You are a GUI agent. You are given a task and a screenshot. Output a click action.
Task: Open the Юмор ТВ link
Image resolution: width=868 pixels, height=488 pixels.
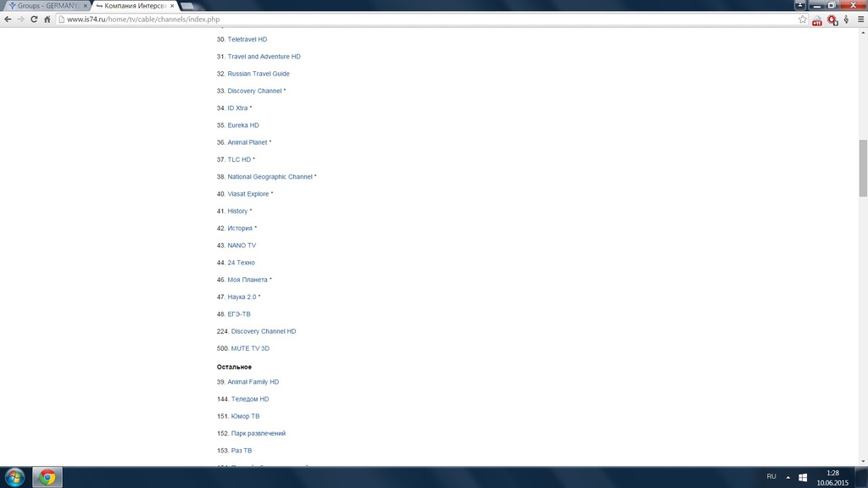coord(245,416)
